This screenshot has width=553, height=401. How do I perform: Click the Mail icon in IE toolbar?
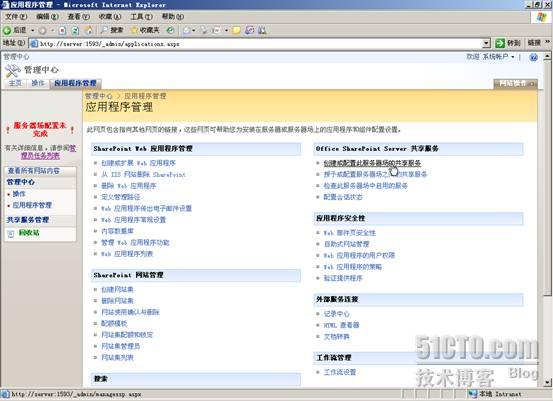(187, 31)
